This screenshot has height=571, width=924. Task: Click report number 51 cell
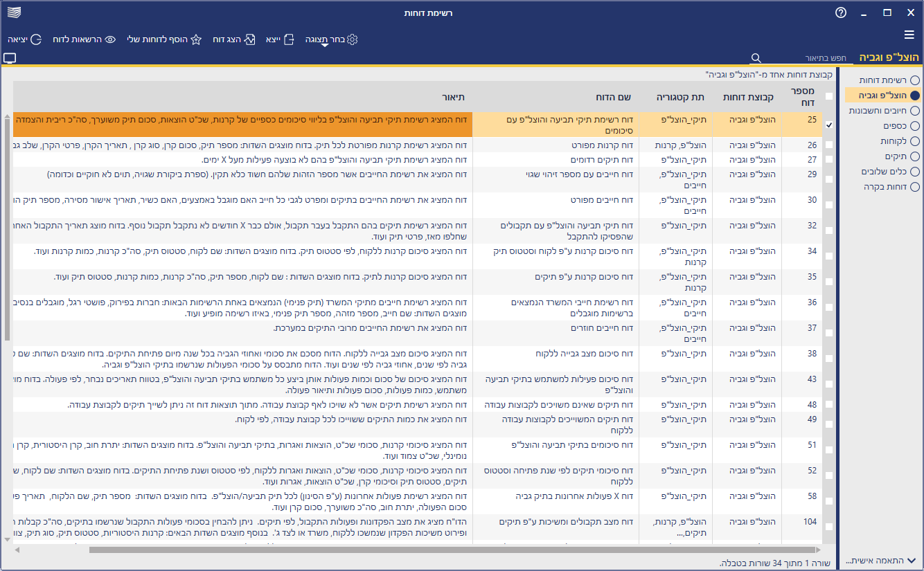pos(802,451)
